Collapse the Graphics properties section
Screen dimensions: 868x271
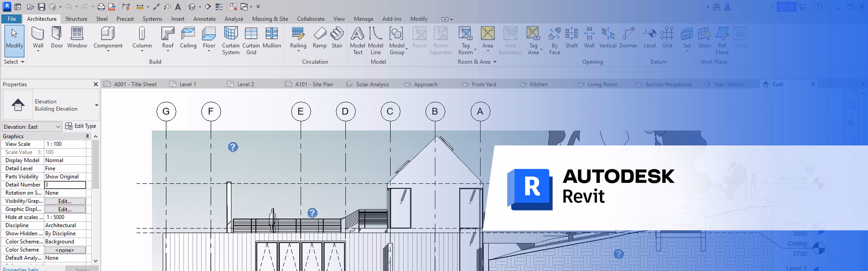tap(88, 136)
